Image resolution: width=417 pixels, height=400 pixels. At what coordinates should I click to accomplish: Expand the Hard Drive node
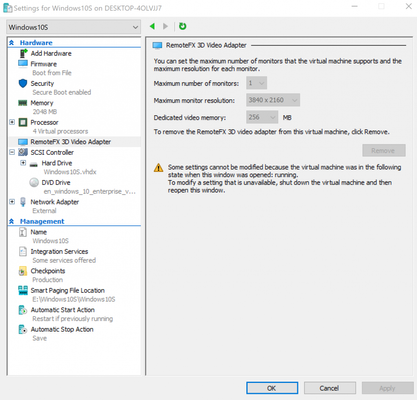23,163
